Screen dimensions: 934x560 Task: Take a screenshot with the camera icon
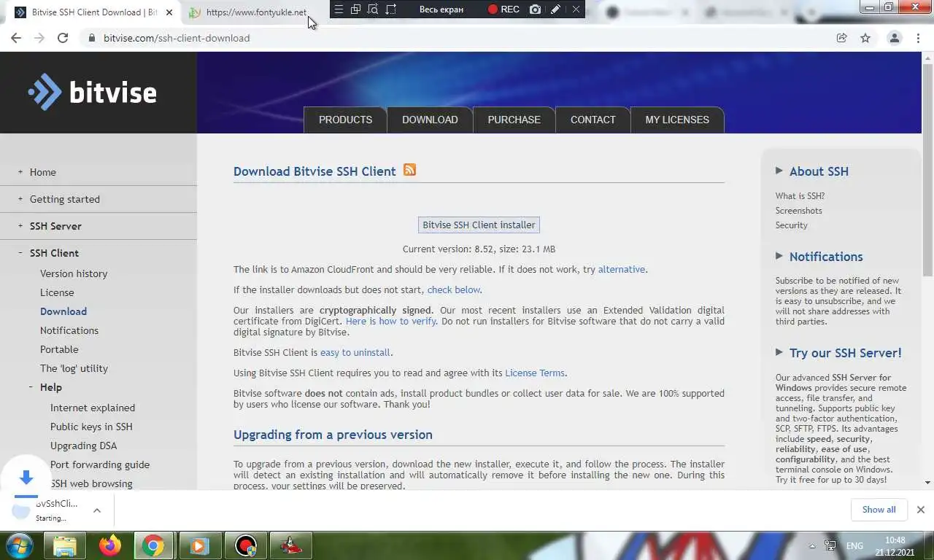[536, 9]
